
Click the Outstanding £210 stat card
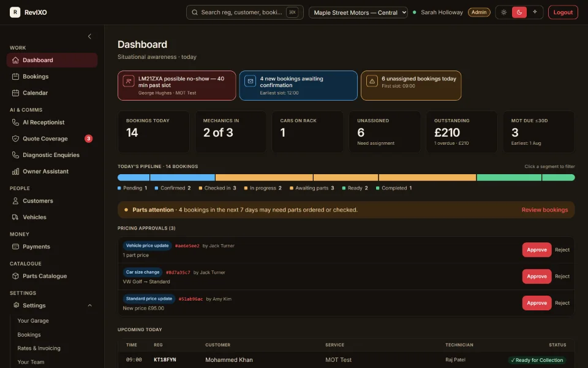coord(462,132)
